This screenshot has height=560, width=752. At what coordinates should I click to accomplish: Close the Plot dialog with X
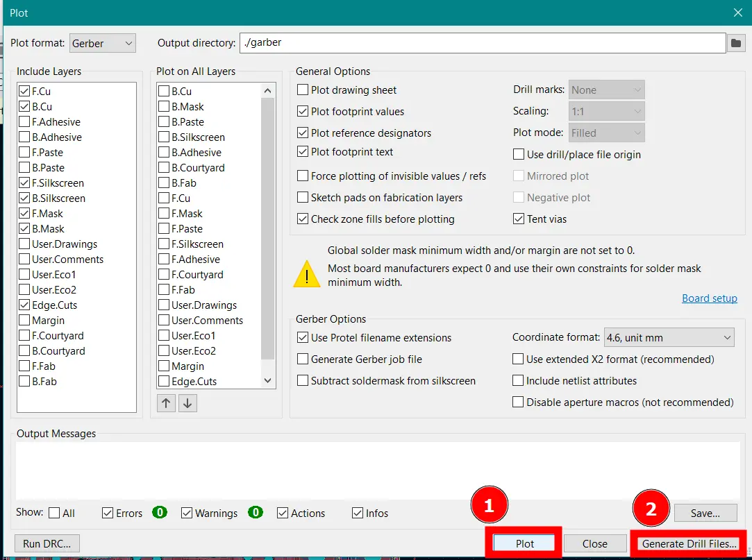737,12
